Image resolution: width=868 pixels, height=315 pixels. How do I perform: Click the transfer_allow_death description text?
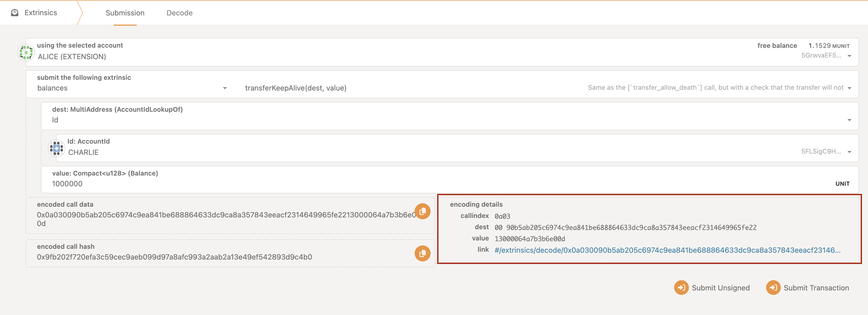point(715,87)
